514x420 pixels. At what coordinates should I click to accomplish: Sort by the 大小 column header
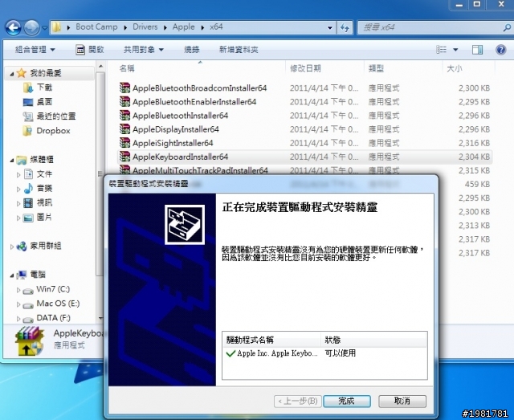tap(455, 68)
